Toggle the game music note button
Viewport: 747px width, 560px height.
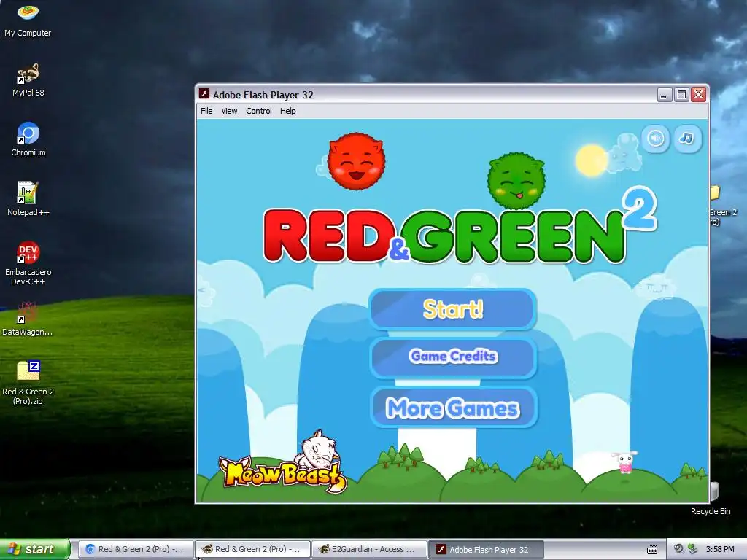click(x=686, y=139)
